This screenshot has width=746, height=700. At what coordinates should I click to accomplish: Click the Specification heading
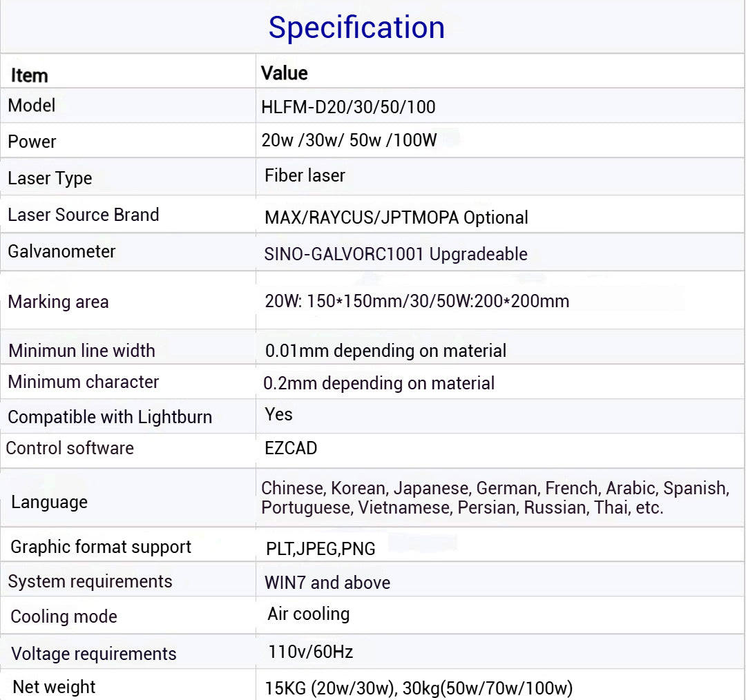pyautogui.click(x=356, y=28)
